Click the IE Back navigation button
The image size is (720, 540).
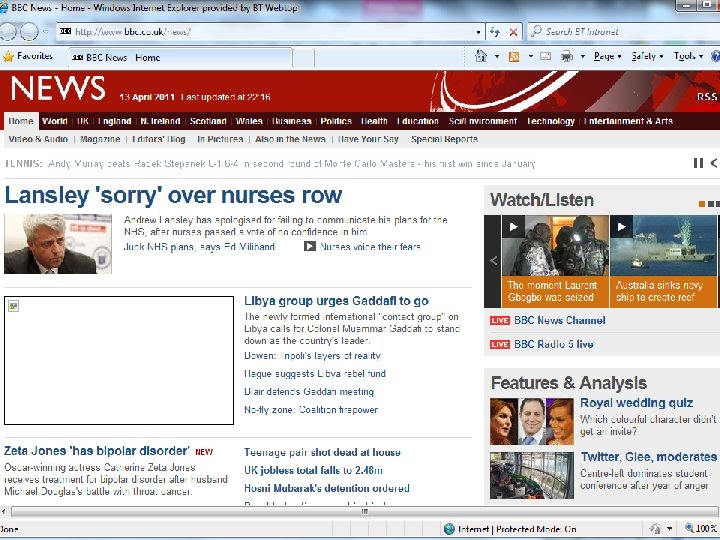7,32
